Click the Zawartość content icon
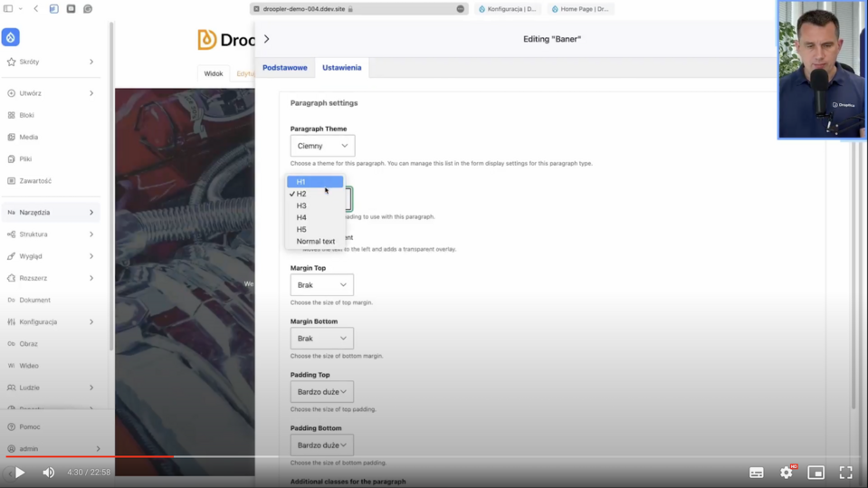 click(x=11, y=180)
